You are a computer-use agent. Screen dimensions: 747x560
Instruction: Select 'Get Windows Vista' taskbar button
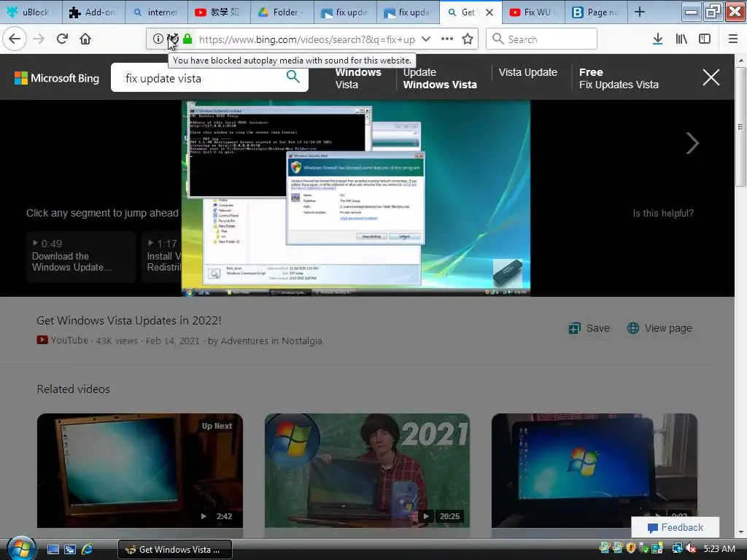click(175, 550)
